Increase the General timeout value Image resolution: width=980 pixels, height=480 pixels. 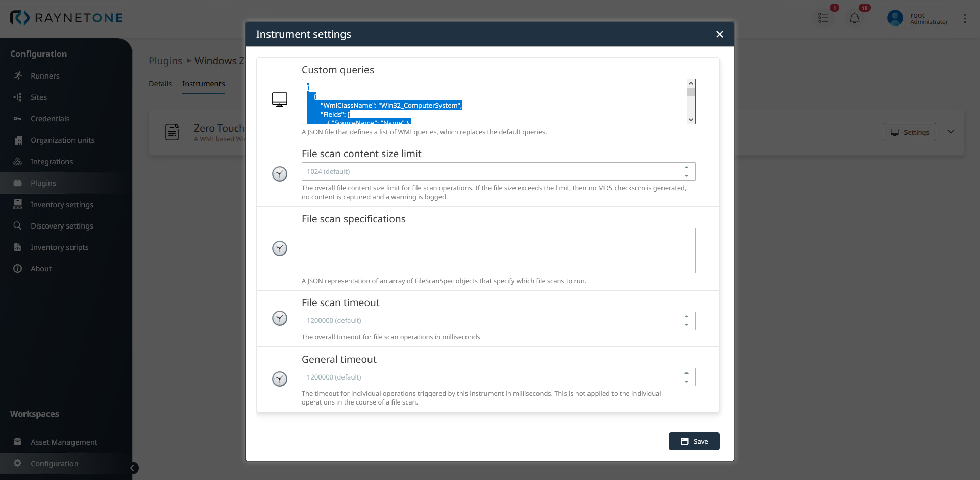click(x=687, y=373)
